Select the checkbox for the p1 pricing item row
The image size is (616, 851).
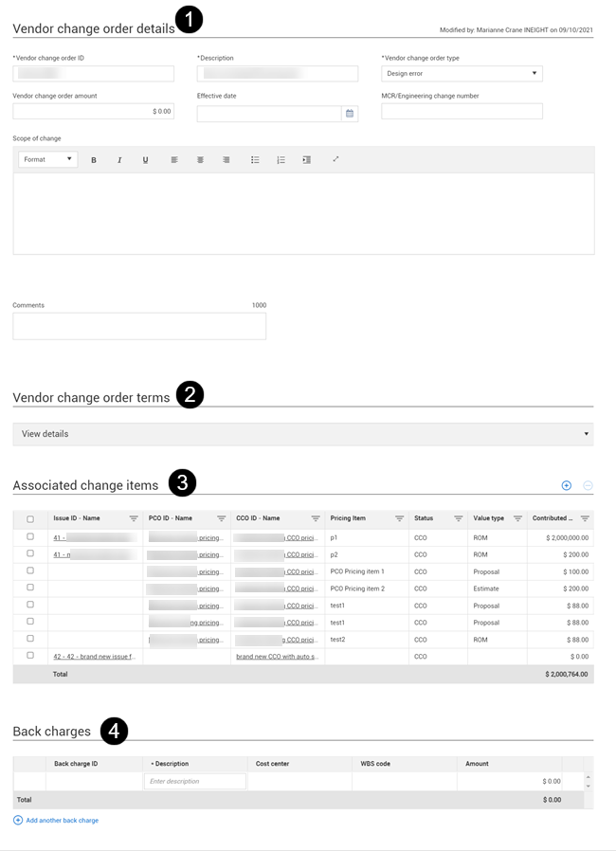pyautogui.click(x=30, y=536)
